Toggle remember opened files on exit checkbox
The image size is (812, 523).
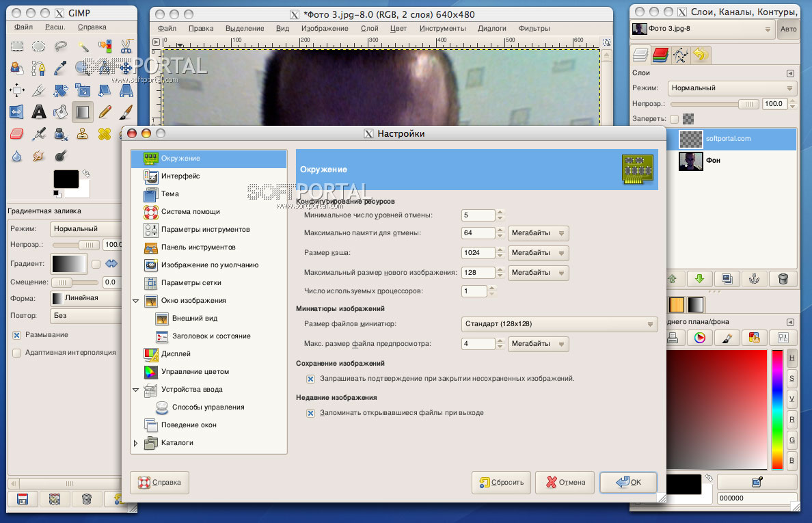tap(310, 413)
